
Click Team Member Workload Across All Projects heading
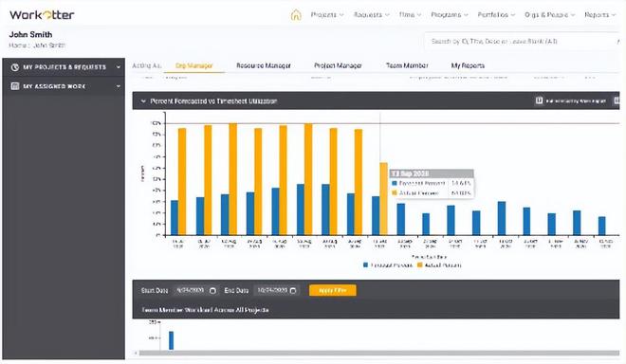205,310
